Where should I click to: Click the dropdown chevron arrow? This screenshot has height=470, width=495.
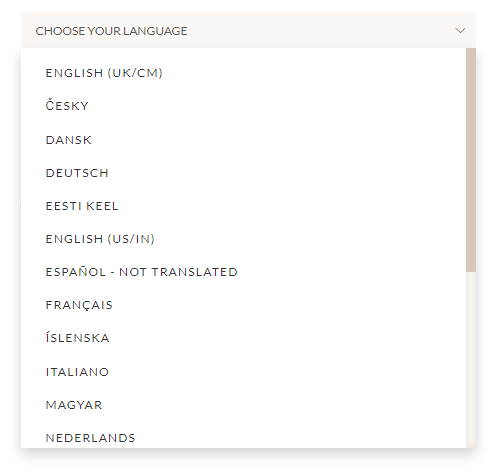click(x=460, y=31)
